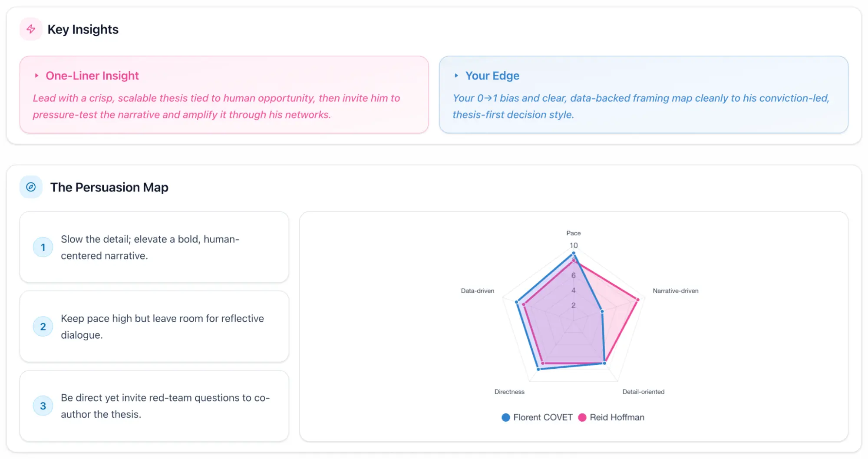This screenshot has height=459, width=868.
Task: Select the One-Liner Insight heading
Action: (92, 76)
